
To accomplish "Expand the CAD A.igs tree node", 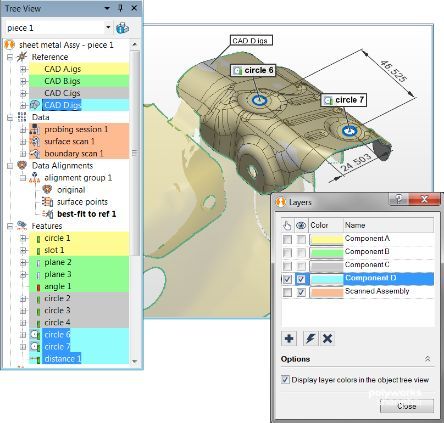I will [x=23, y=69].
